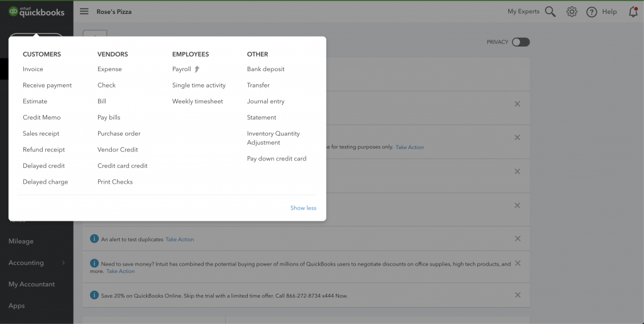Click the Rose's Pizza company name

(114, 11)
